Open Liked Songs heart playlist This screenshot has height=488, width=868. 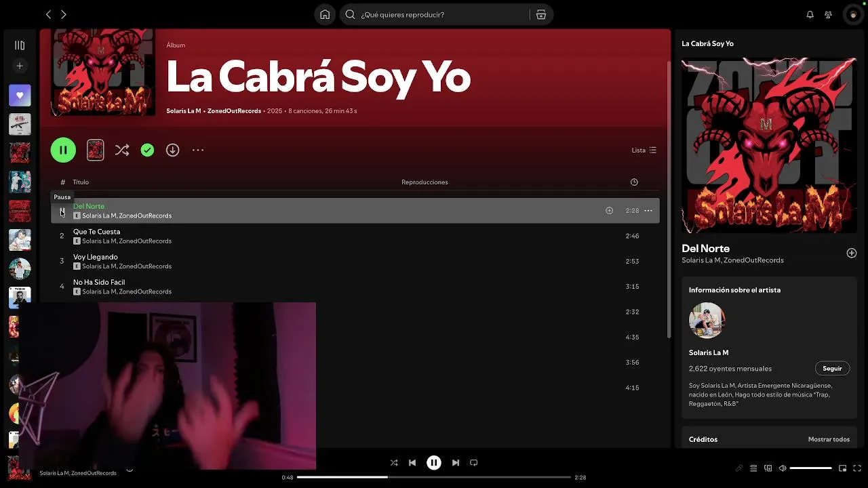20,96
